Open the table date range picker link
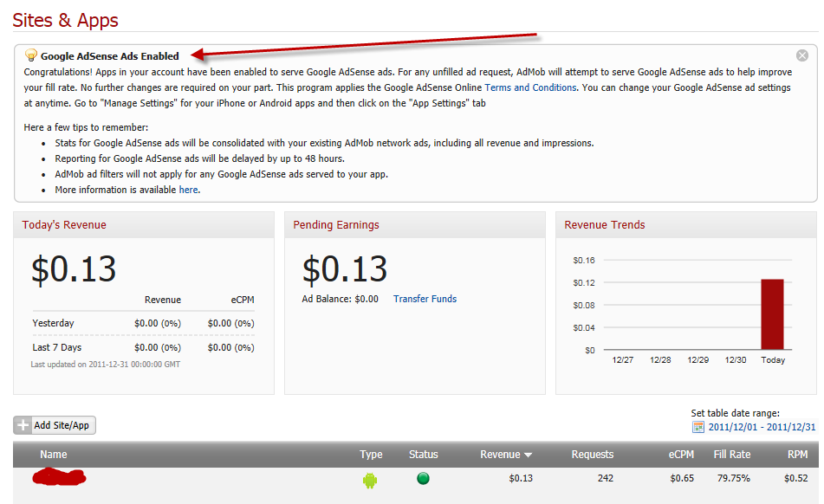The image size is (824, 504). pos(762,427)
